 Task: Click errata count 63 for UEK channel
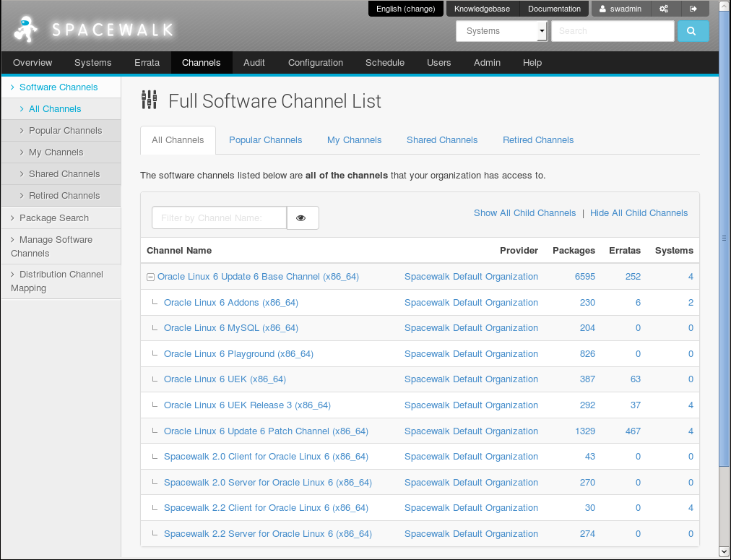pos(636,379)
